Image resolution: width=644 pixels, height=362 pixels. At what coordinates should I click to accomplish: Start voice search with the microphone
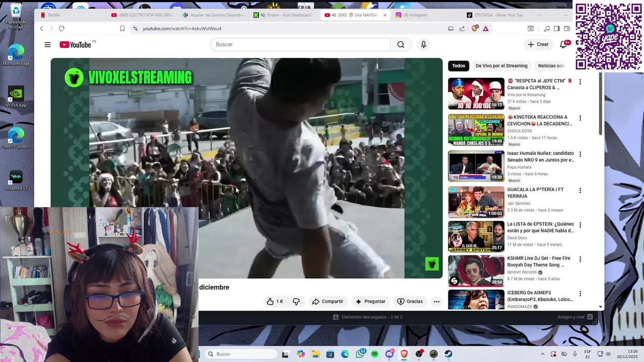(x=423, y=45)
